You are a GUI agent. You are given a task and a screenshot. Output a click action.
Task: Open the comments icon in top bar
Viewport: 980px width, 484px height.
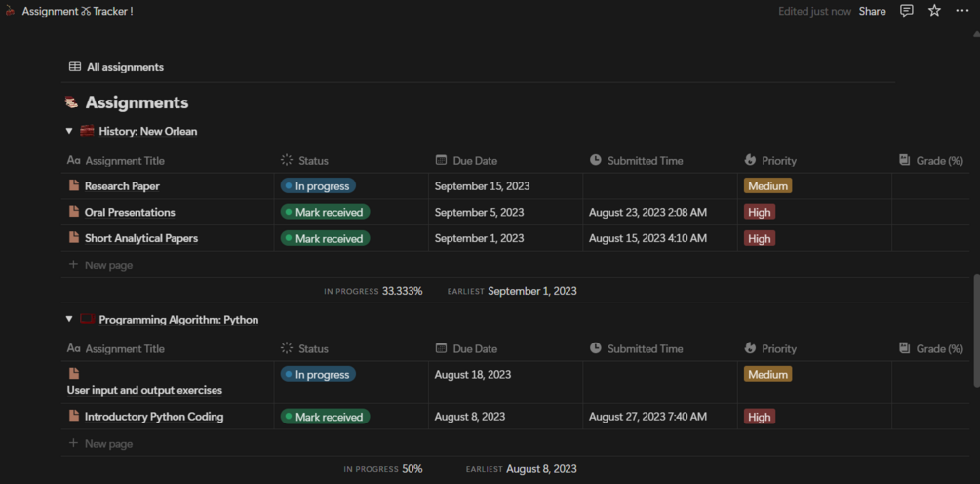click(x=906, y=11)
